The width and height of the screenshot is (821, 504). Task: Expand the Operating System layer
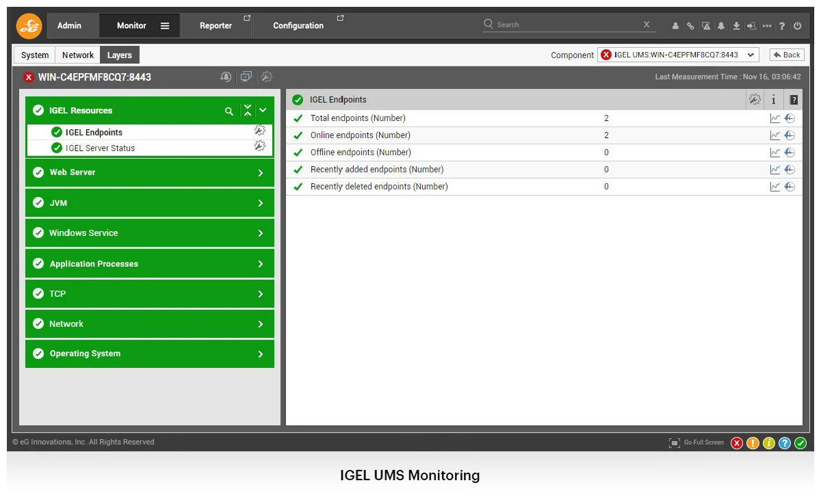click(x=261, y=354)
